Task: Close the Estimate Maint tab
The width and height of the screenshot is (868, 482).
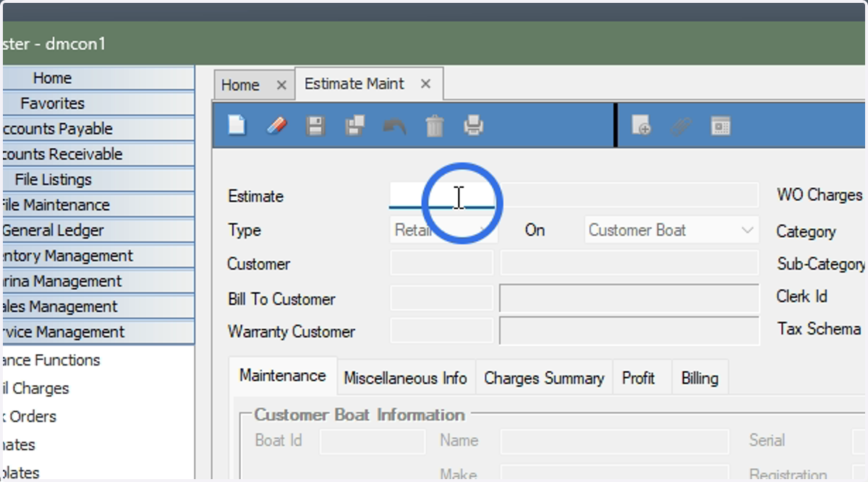Action: point(426,84)
